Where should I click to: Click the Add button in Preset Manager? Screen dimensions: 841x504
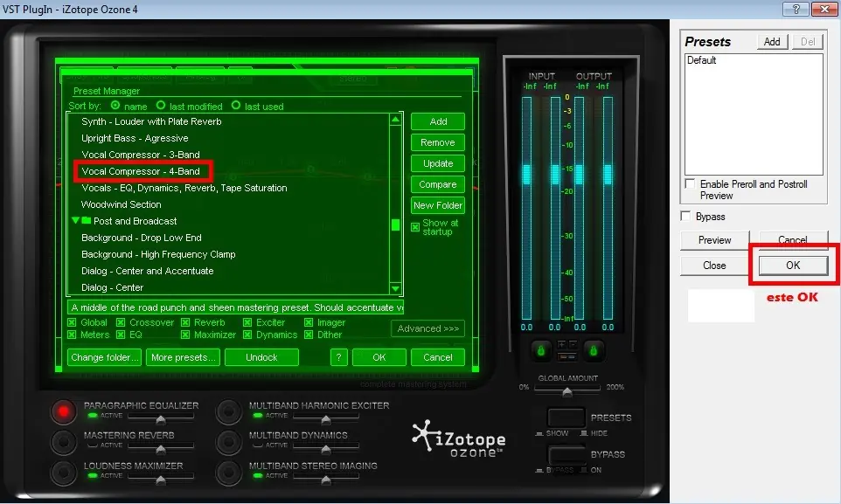[x=438, y=121]
